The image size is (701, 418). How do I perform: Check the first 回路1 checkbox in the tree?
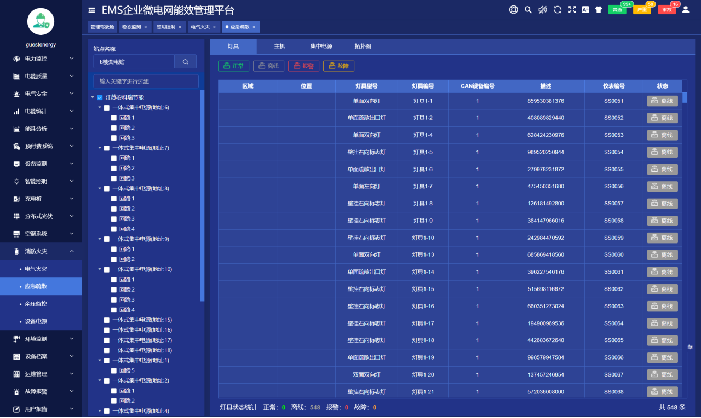pos(115,119)
